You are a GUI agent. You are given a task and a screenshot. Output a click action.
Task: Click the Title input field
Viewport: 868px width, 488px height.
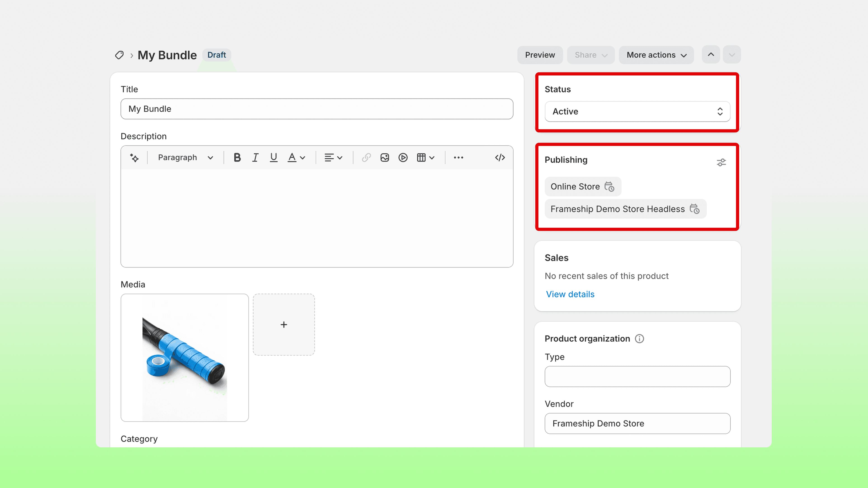pos(317,109)
